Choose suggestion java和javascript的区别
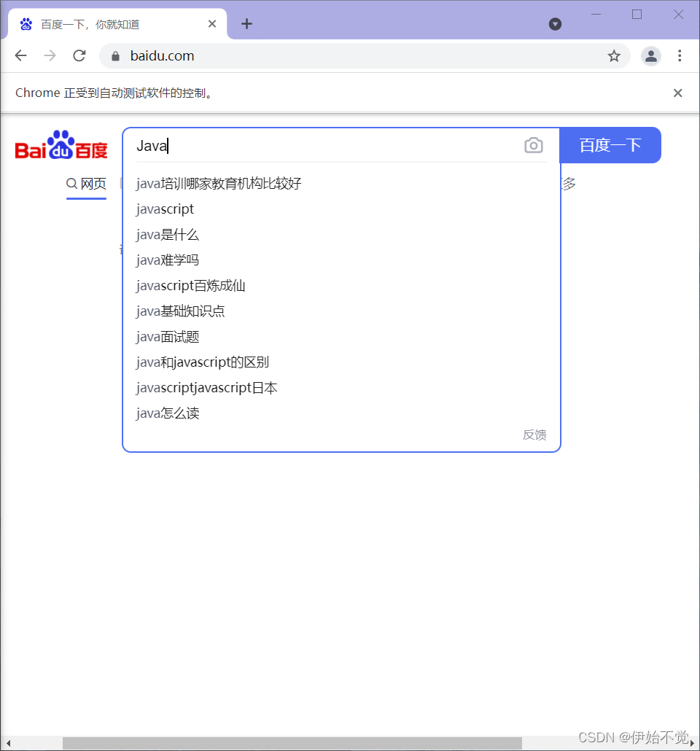 tap(341, 362)
